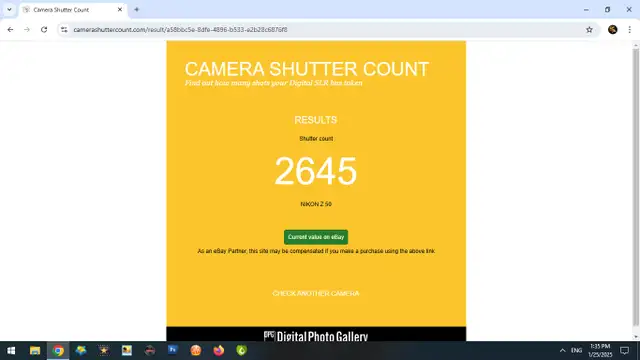The width and height of the screenshot is (640, 360).
Task: Open File Explorer from the taskbar
Action: [x=35, y=351]
